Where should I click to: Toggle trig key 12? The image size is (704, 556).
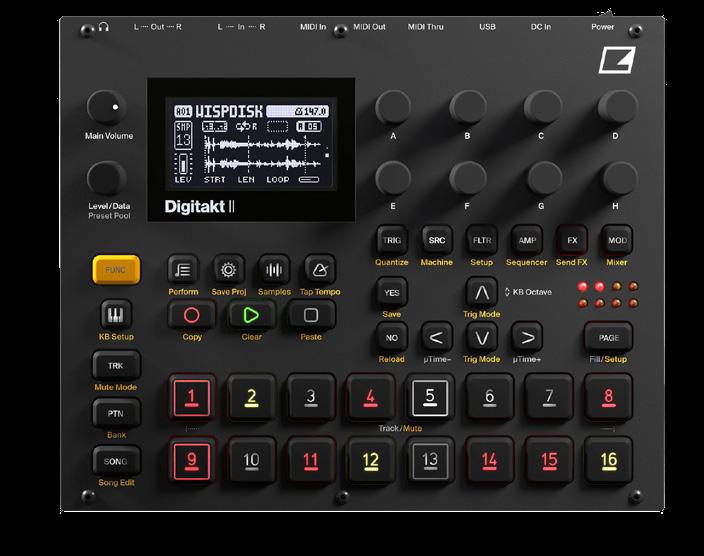370,461
